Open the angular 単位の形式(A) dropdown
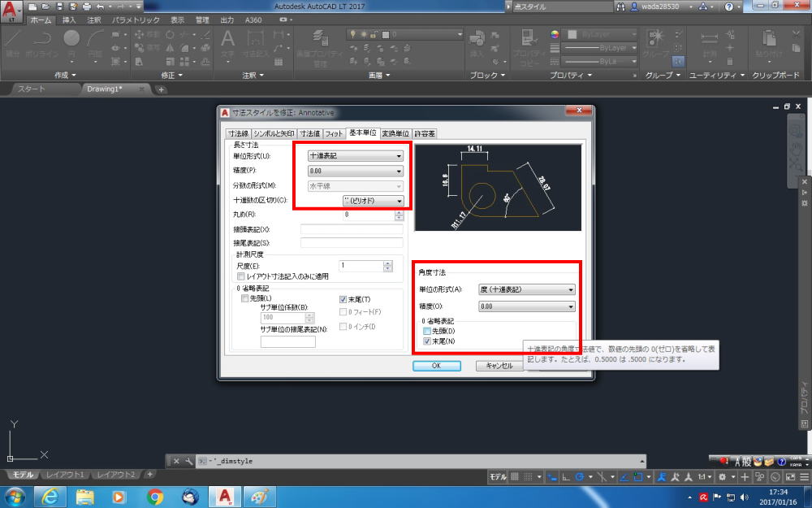The image size is (812, 508). coord(527,289)
